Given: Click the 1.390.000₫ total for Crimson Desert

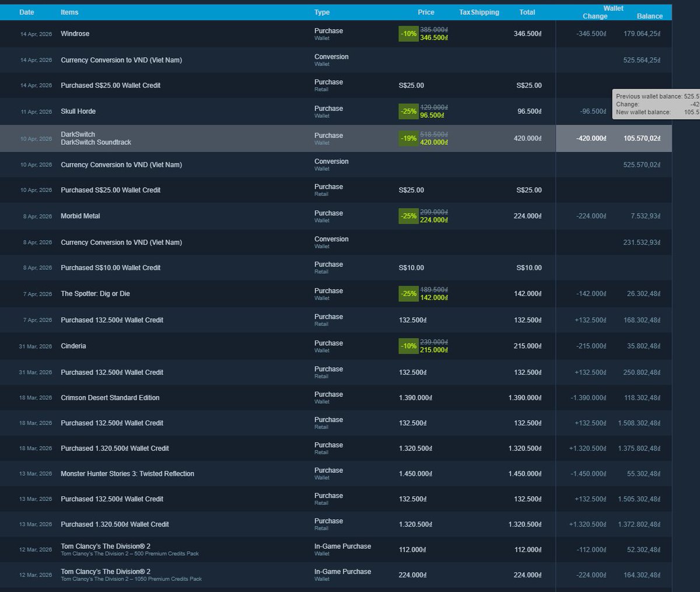Looking at the screenshot, I should click(525, 398).
